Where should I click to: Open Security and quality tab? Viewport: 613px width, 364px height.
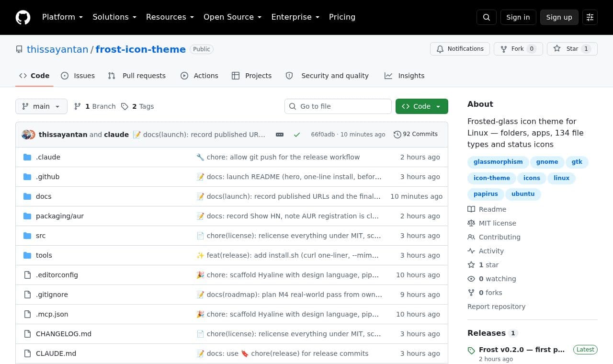coord(328,76)
